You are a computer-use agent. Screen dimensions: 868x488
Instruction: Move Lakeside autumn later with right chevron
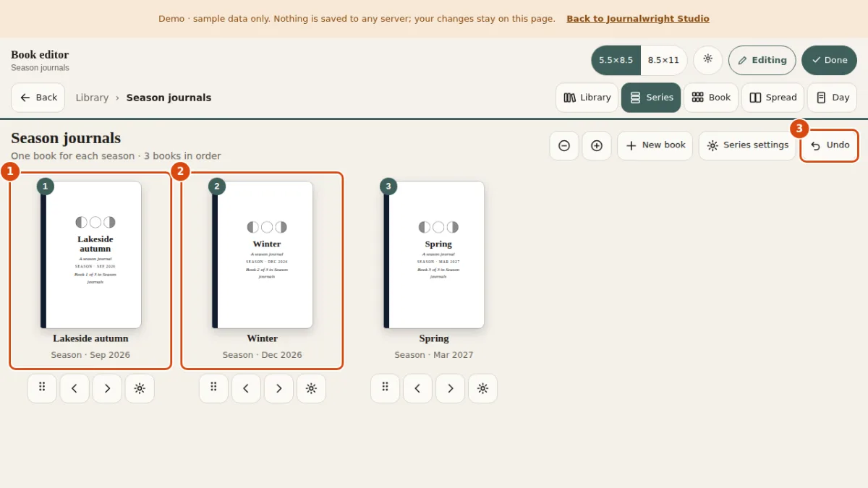(107, 388)
